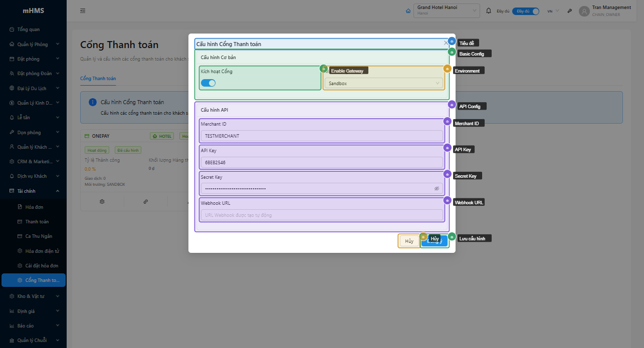644x348 pixels.
Task: Click the user avatar icon
Action: pyautogui.click(x=584, y=11)
